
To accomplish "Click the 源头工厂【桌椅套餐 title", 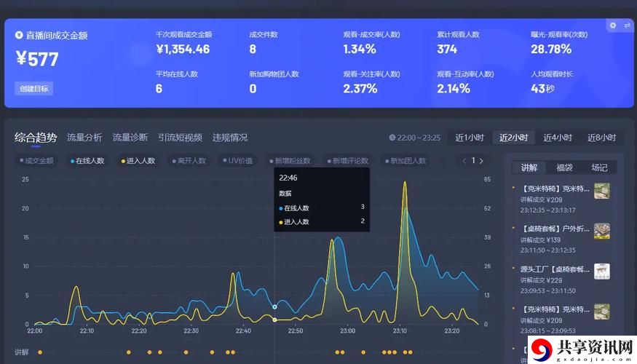I will coord(555,269).
